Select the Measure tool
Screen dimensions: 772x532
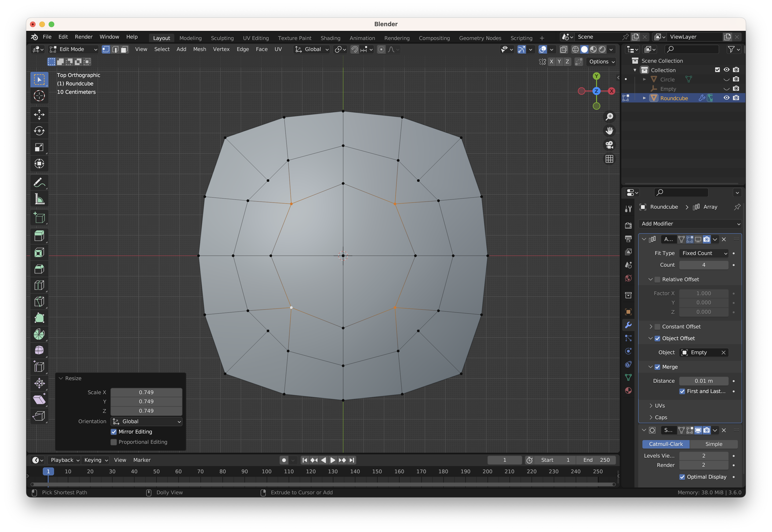click(39, 199)
